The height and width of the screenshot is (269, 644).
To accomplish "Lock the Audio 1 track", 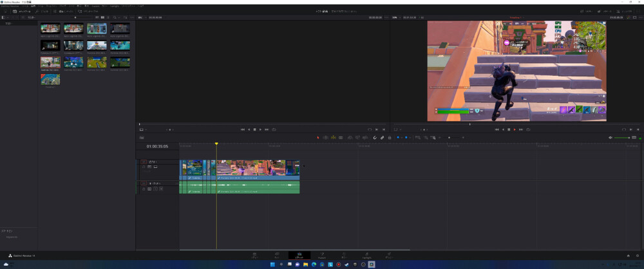I will (144, 189).
